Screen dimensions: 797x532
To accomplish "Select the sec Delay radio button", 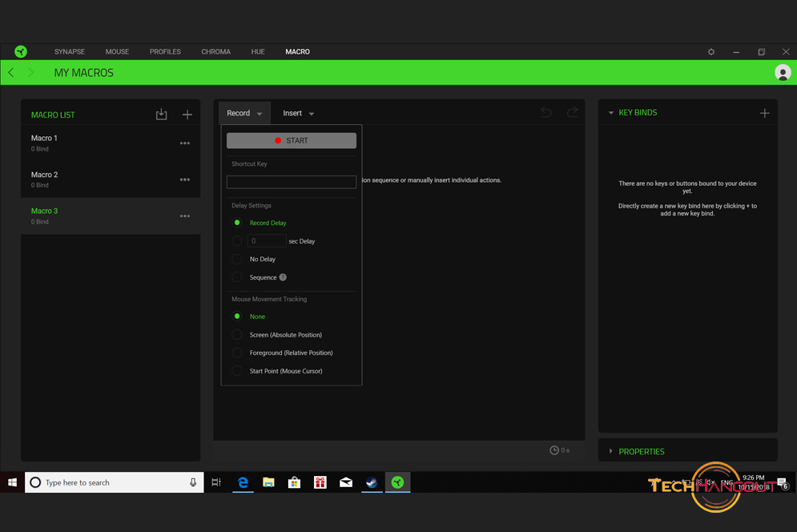I will 237,241.
